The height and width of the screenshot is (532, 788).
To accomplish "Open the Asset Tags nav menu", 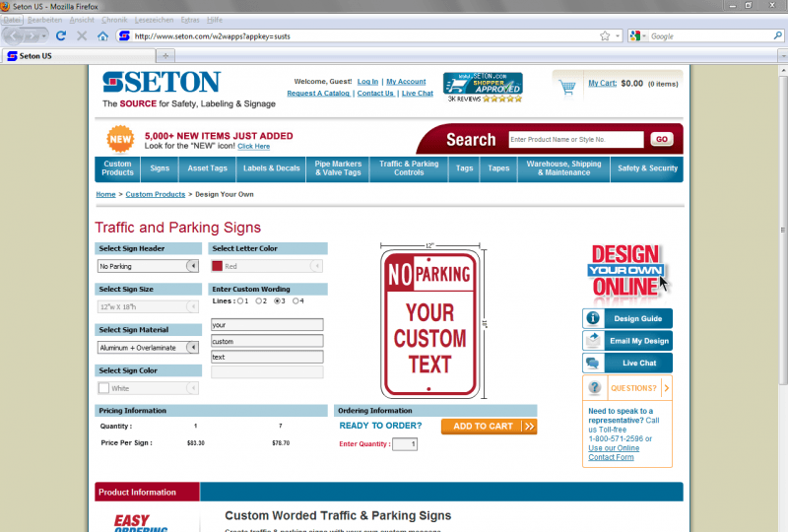I will coord(207,168).
